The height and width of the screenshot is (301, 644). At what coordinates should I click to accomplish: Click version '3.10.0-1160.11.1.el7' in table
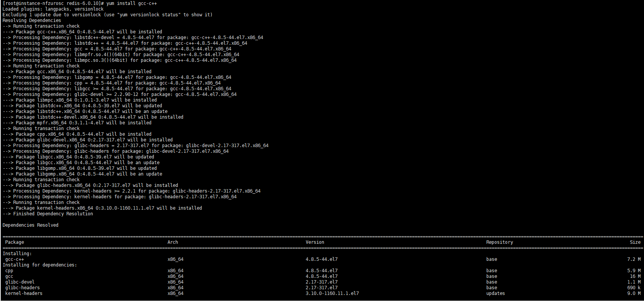(x=332, y=293)
